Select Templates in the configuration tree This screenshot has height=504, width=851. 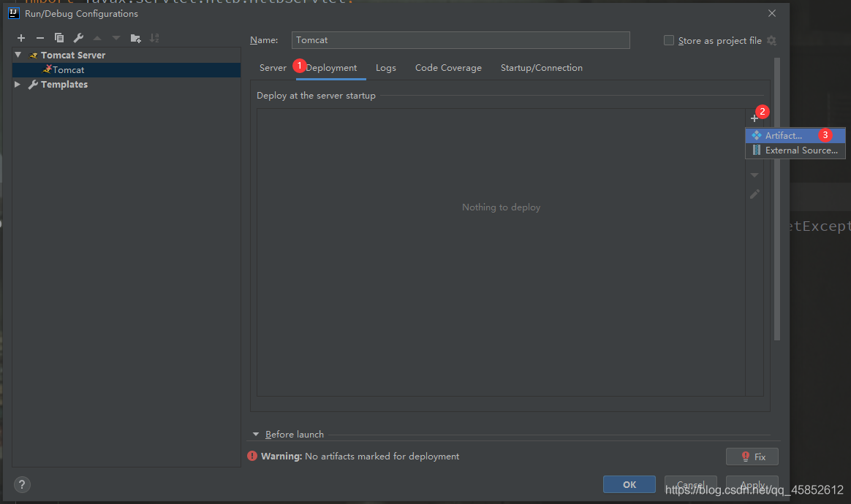tap(64, 84)
